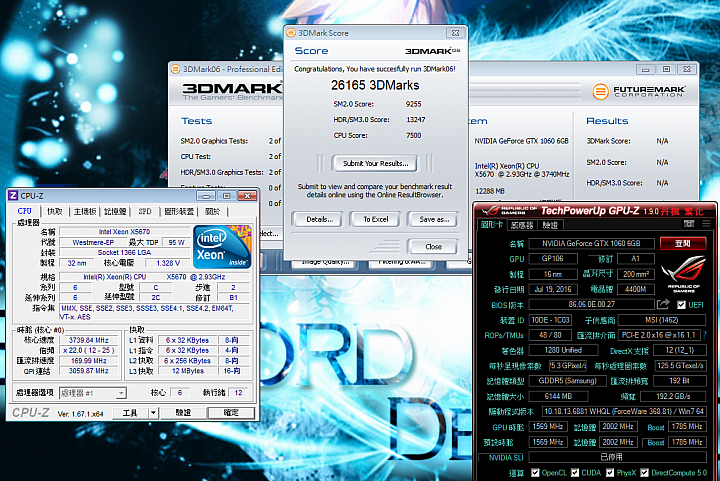Click the driver version field 10.18.13.6881 WHQL
Image resolution: width=720 pixels, height=481 pixels.
click(x=624, y=411)
